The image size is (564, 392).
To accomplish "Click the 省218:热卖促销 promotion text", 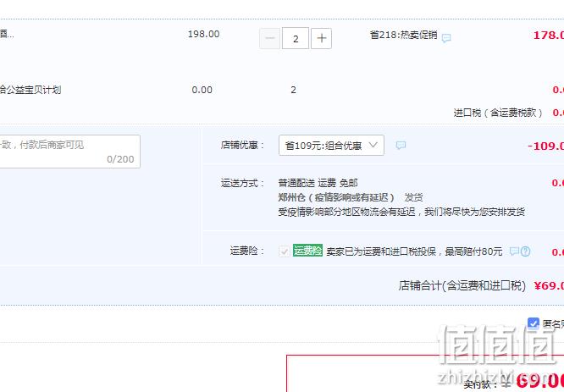I will coord(404,35).
